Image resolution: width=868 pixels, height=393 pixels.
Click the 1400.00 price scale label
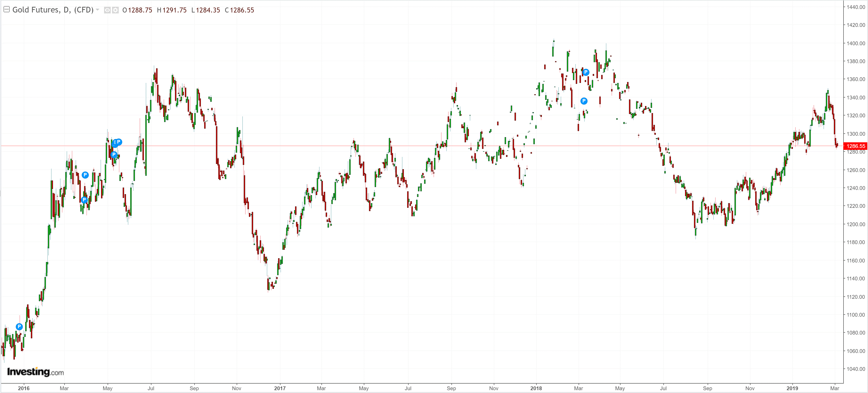(x=856, y=43)
